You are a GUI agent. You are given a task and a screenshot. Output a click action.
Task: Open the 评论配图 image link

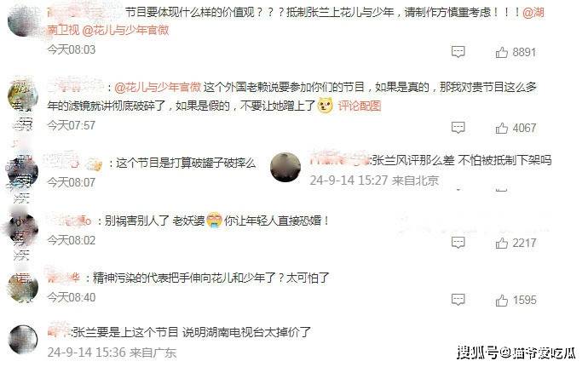360,106
